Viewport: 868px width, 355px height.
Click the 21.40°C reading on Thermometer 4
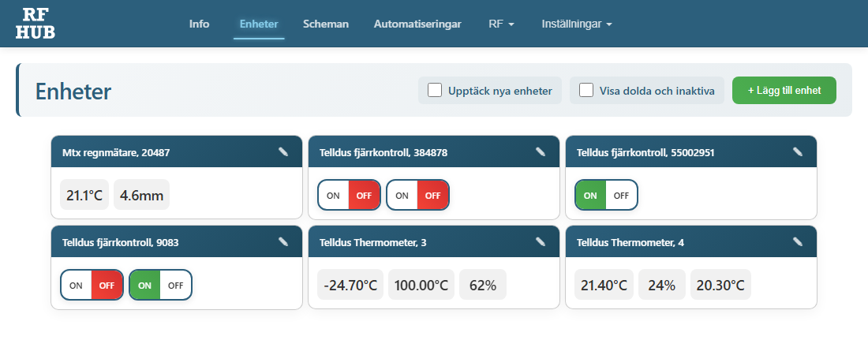coord(604,286)
